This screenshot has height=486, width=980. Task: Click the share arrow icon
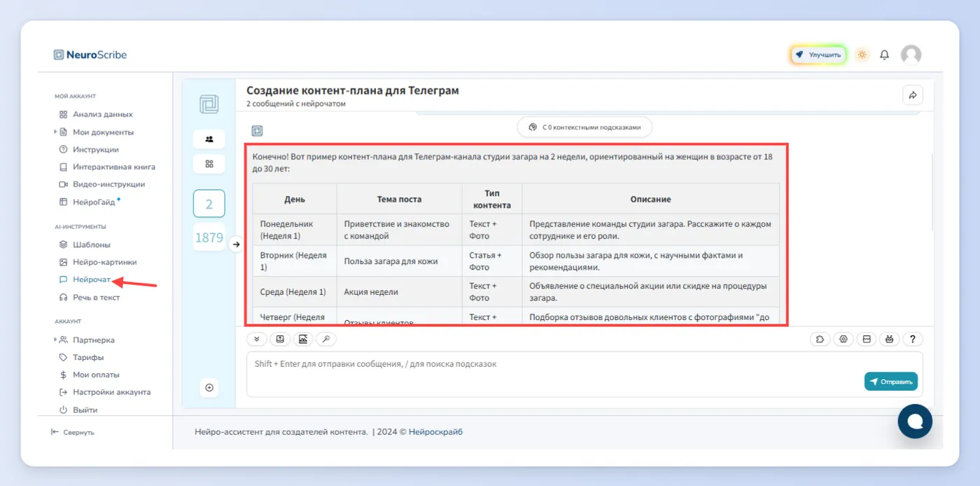[913, 95]
